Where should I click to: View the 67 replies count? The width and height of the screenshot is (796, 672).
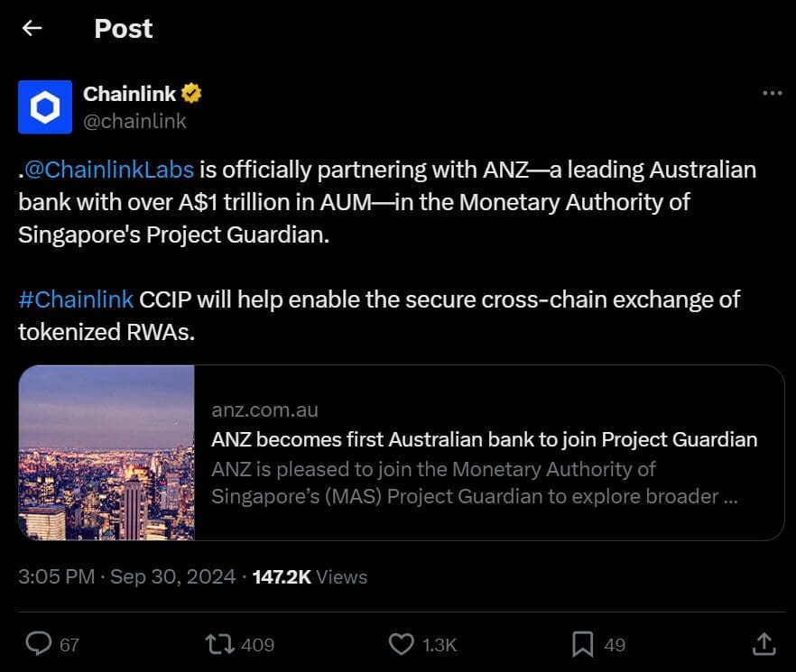point(68,644)
